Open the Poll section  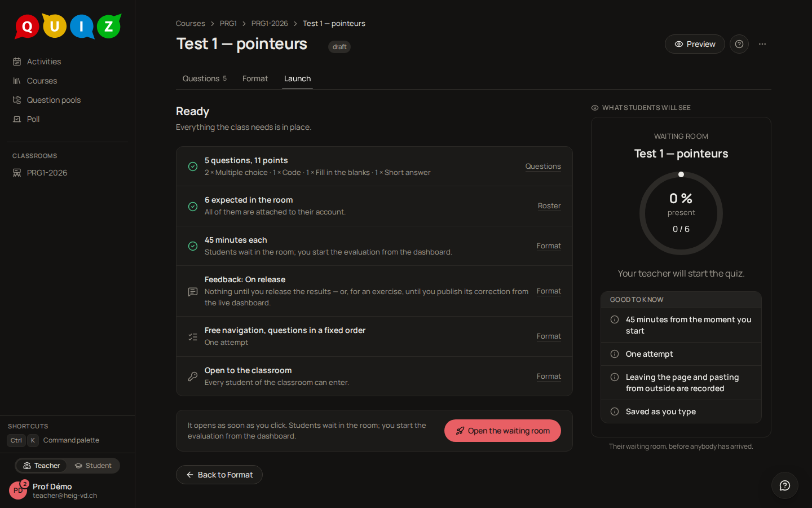tap(67, 119)
